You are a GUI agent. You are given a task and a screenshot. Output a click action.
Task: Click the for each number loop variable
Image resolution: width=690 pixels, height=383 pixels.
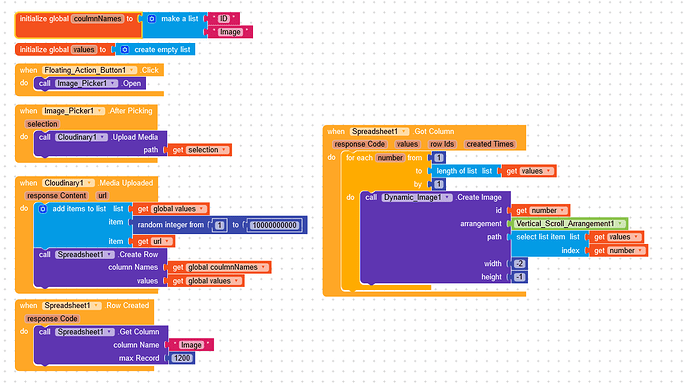390,158
